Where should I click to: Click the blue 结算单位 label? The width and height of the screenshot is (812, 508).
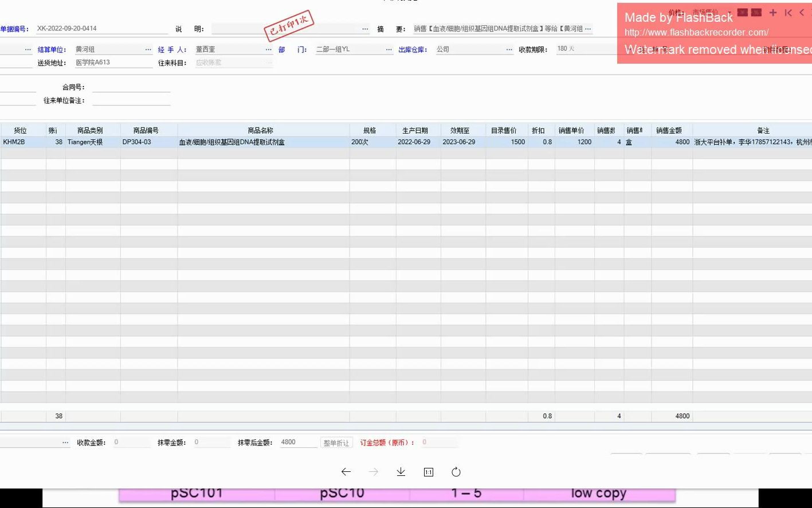point(52,49)
